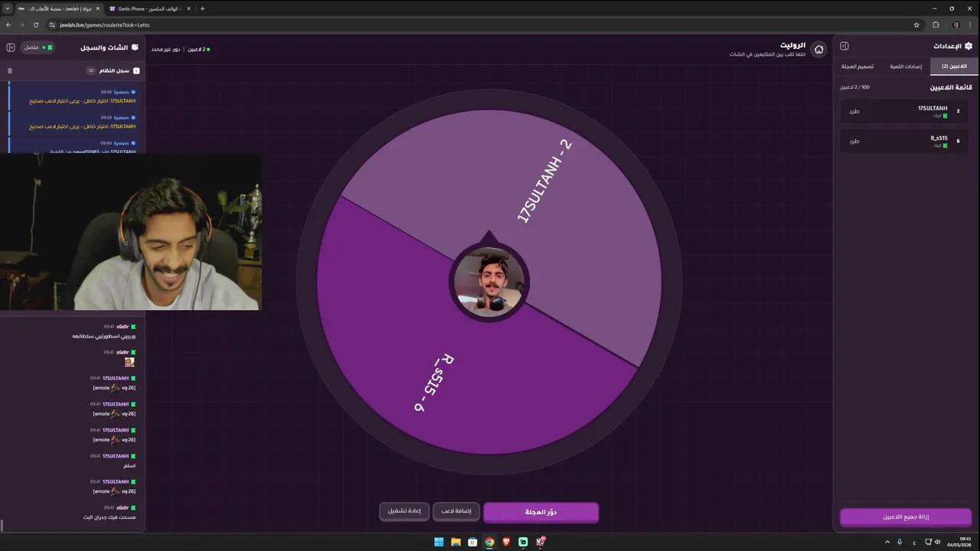980x551 pixels.
Task: Click the settings gear icon beside الإعدادات
Action: coord(969,46)
